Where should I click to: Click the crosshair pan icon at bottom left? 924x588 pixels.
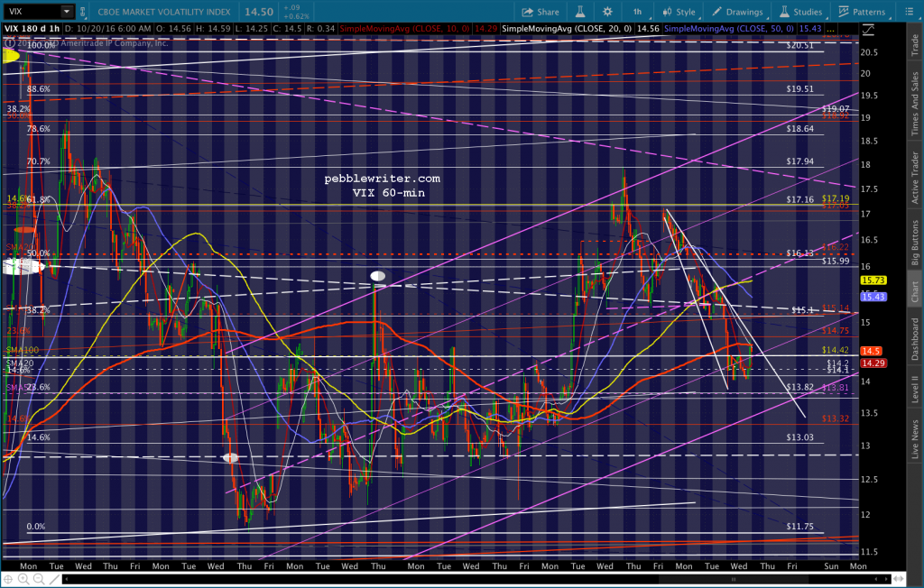click(8, 580)
